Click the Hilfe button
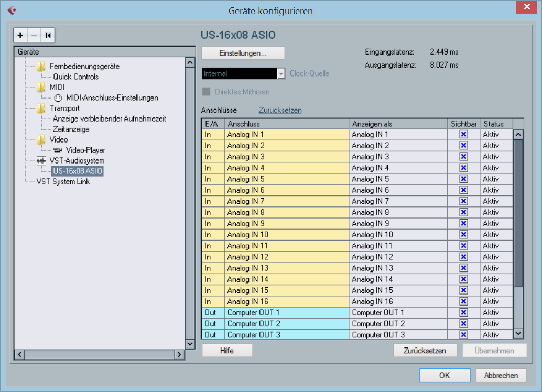Screen dimensions: 542x392 pyautogui.click(x=227, y=351)
